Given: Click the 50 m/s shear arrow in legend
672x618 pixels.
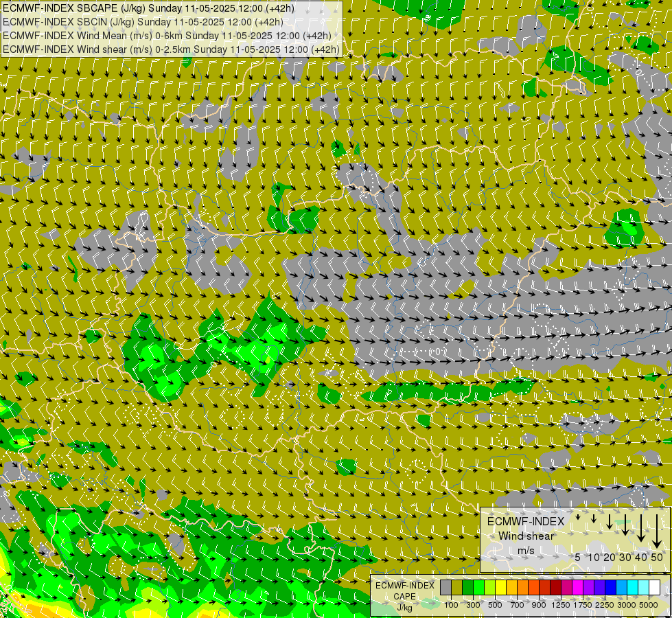Looking at the screenshot, I should (657, 531).
